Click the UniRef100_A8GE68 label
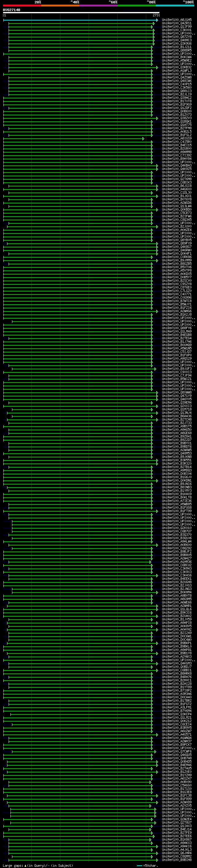 [177, 433]
